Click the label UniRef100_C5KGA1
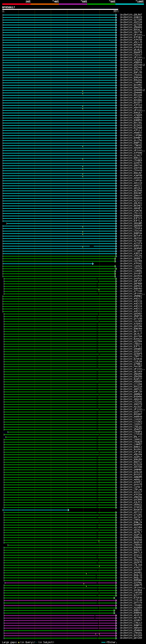This screenshot has width=146, height=644. (x=131, y=633)
